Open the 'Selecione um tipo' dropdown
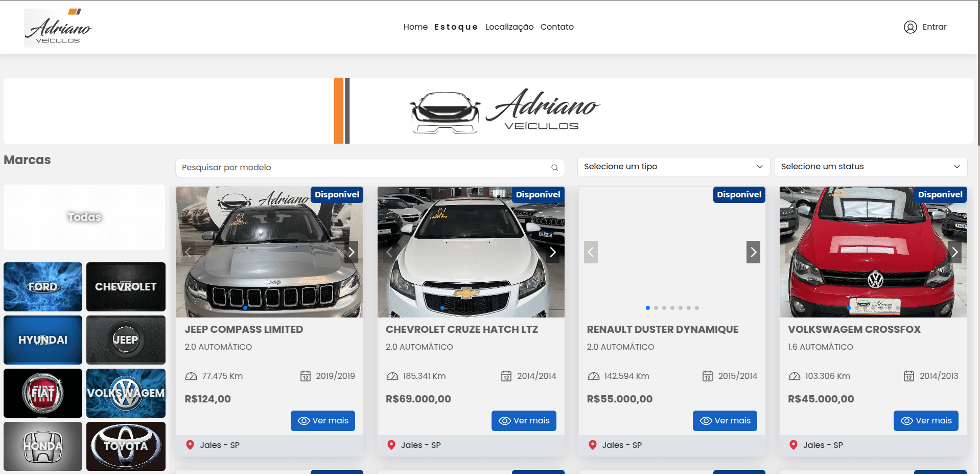This screenshot has width=980, height=474. click(673, 167)
